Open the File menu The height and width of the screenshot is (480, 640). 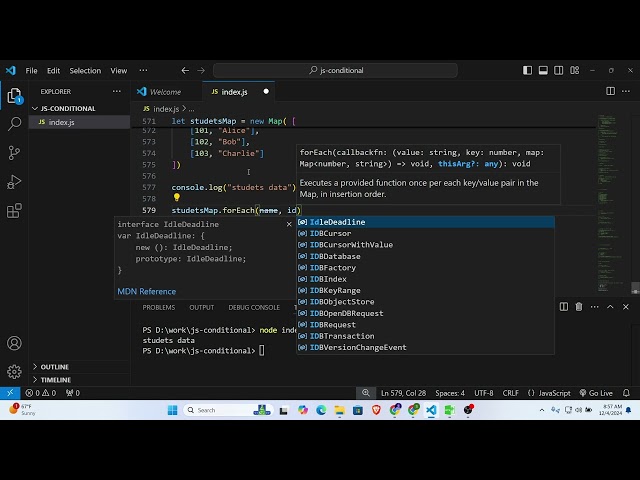click(31, 71)
